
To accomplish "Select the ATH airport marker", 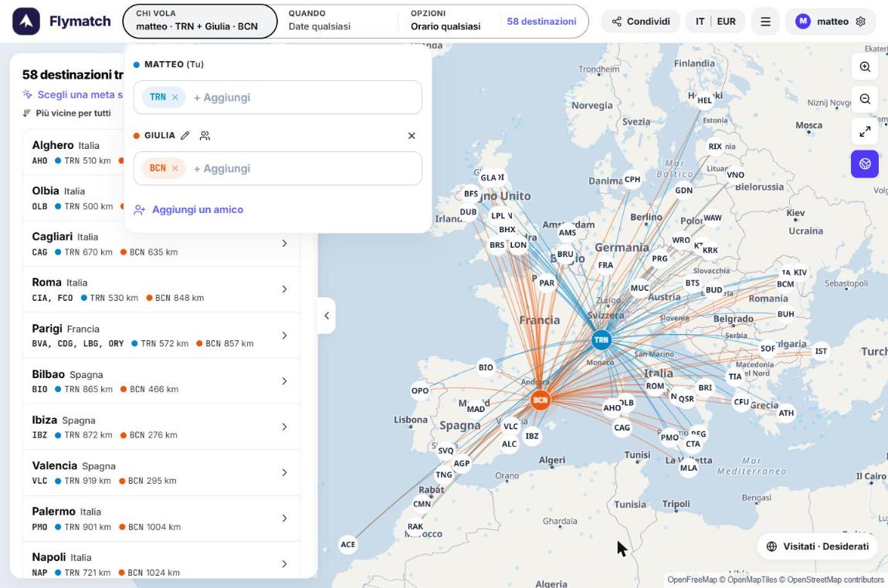I will [x=786, y=413].
